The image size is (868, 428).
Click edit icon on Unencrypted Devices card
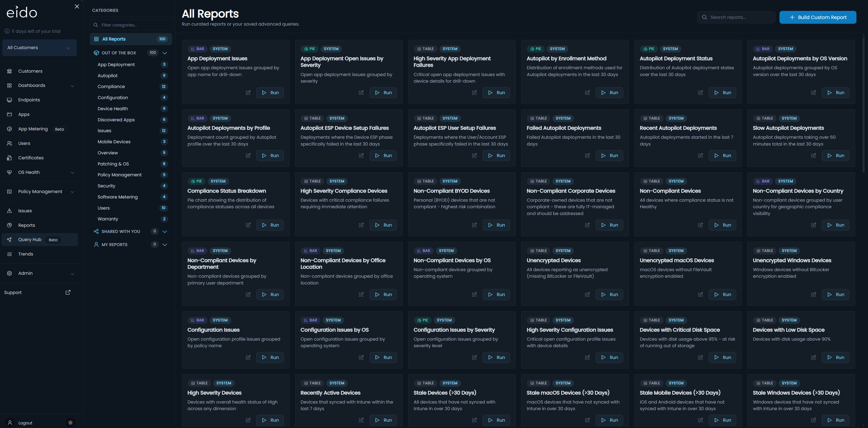(x=587, y=295)
